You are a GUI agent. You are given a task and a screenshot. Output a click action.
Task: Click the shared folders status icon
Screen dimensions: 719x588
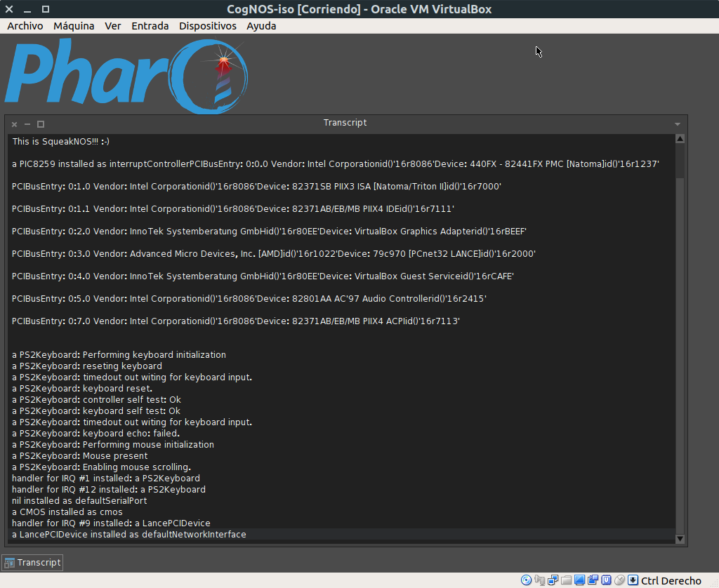(x=567, y=580)
